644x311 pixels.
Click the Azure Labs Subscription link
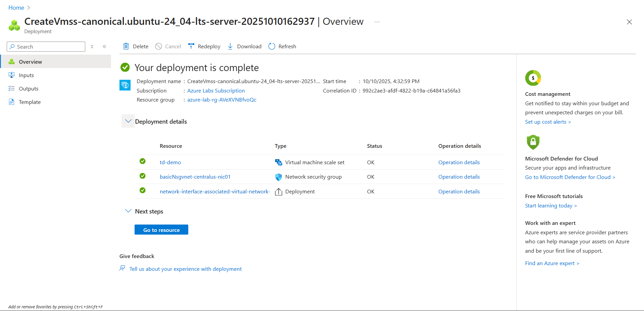pos(216,91)
